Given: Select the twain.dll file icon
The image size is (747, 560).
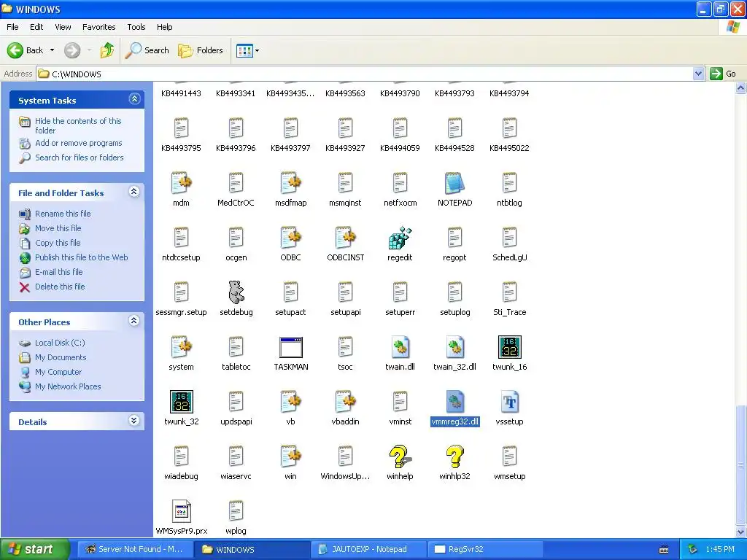Looking at the screenshot, I should point(400,347).
